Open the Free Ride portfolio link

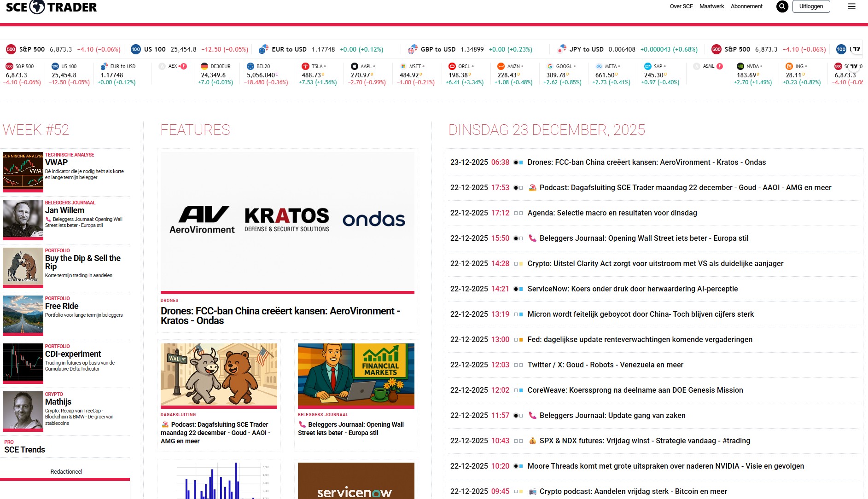pos(62,306)
